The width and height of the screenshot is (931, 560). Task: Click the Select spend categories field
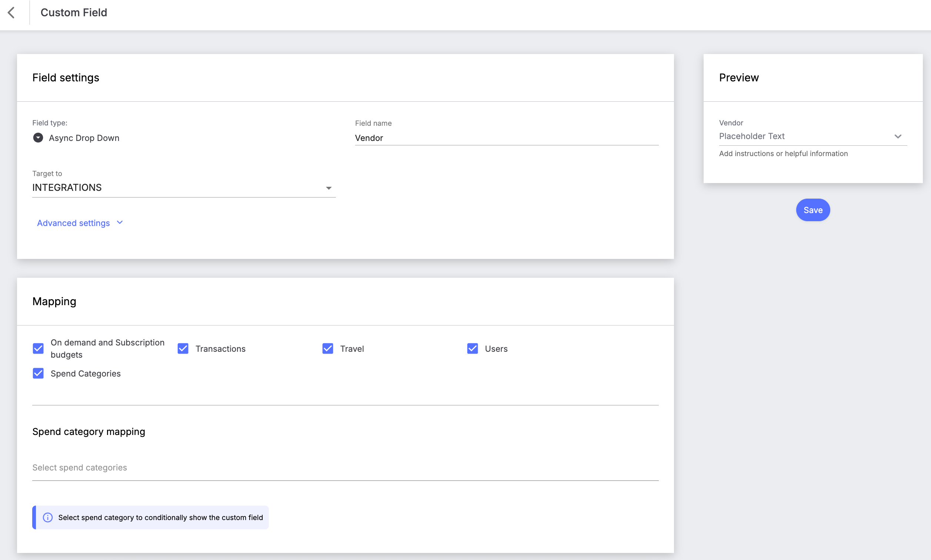click(345, 468)
